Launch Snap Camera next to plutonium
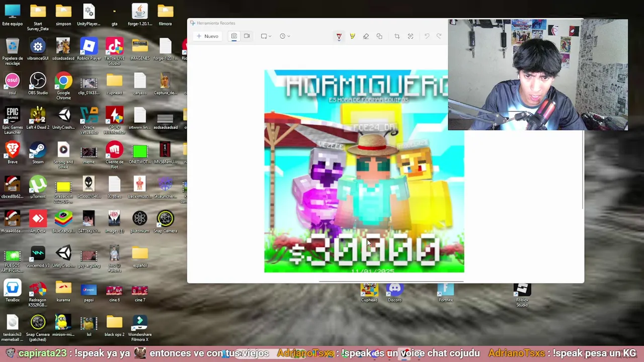644x362 pixels. point(165,222)
